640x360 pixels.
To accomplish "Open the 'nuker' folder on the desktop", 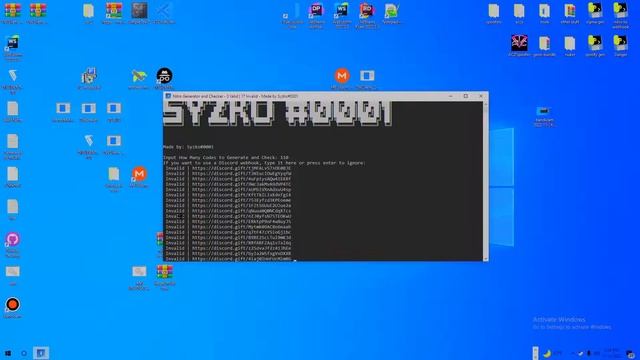I will [x=570, y=43].
